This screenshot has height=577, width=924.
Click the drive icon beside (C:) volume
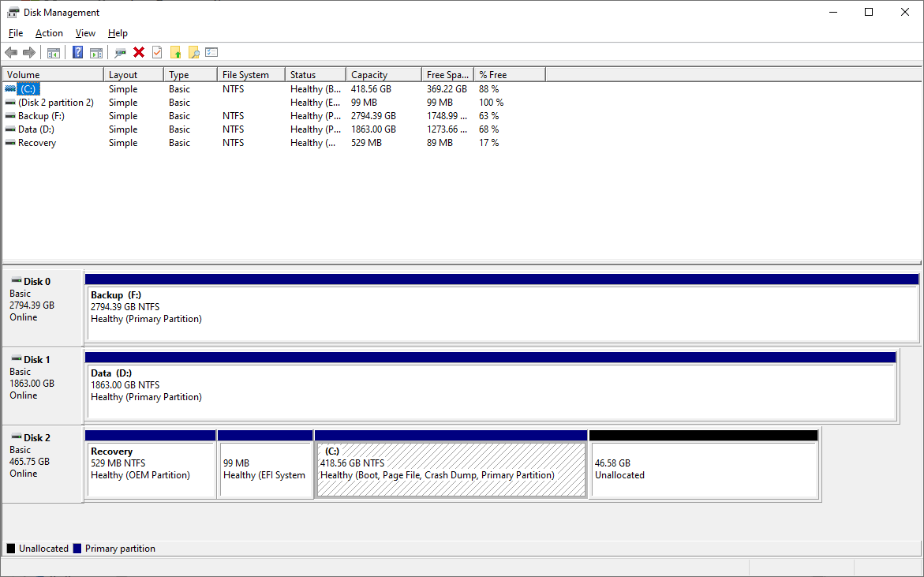coord(10,89)
